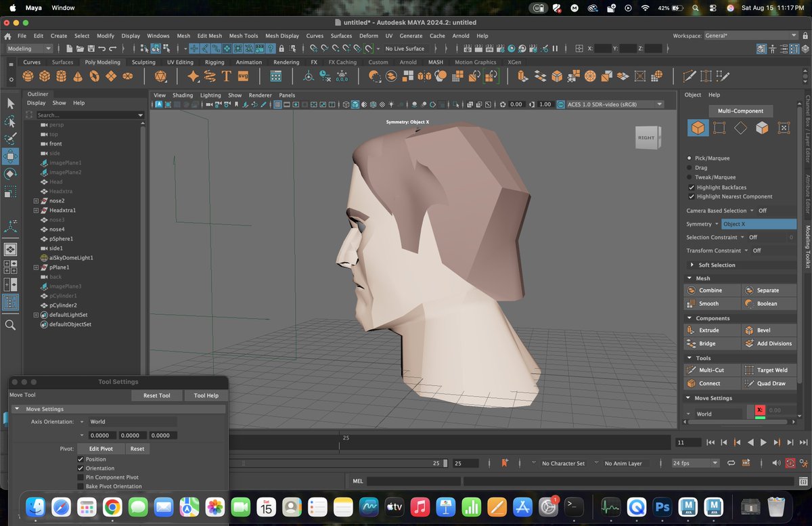Open the Modeling menu set dropdown

(29, 49)
